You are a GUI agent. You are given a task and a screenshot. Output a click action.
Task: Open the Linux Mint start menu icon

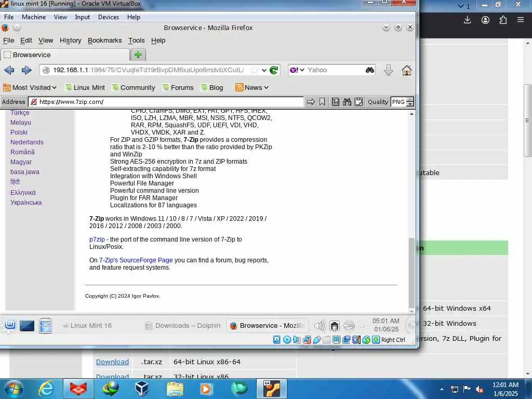9,326
